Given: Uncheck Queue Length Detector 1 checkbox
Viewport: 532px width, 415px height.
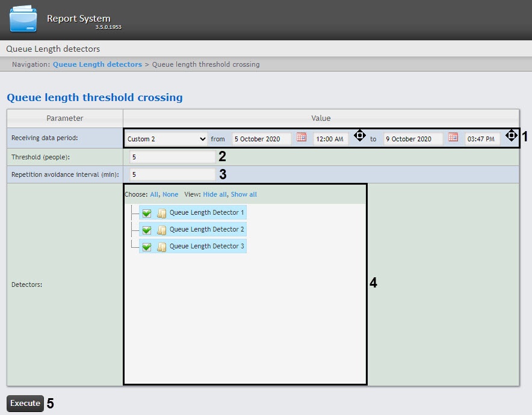Looking at the screenshot, I should point(147,213).
